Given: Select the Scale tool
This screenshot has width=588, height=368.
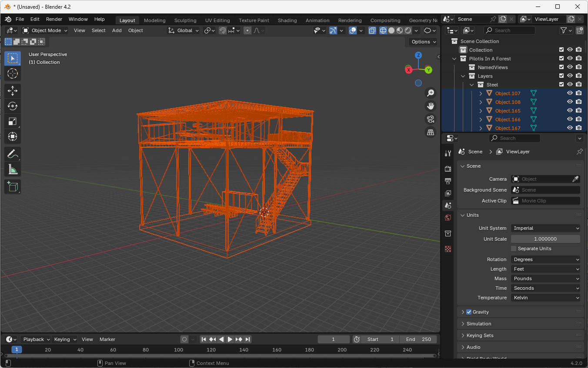Looking at the screenshot, I should 13,121.
